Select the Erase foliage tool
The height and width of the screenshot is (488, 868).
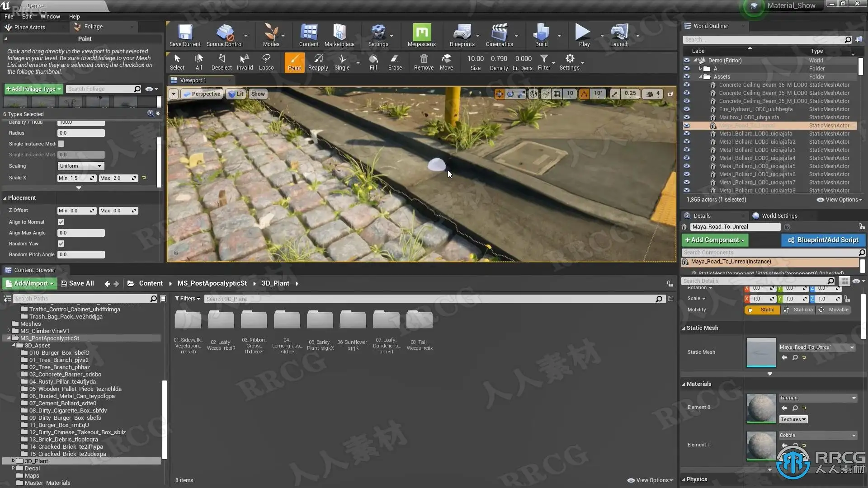pyautogui.click(x=395, y=62)
